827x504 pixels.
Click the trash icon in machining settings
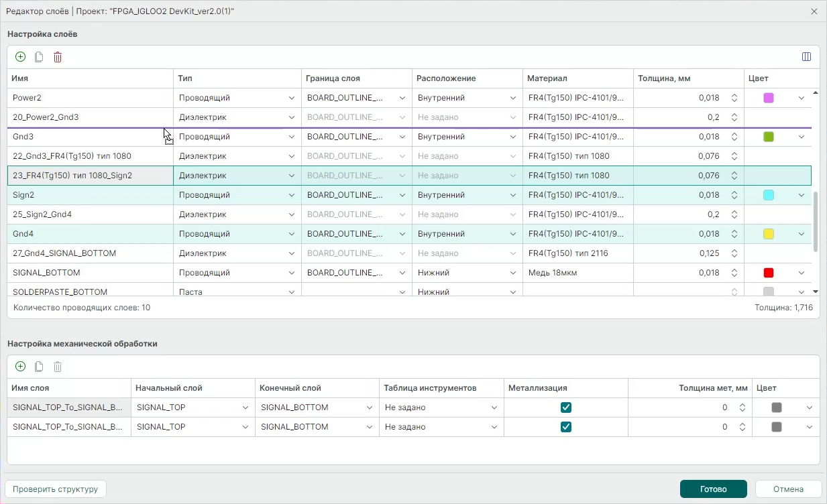58,367
